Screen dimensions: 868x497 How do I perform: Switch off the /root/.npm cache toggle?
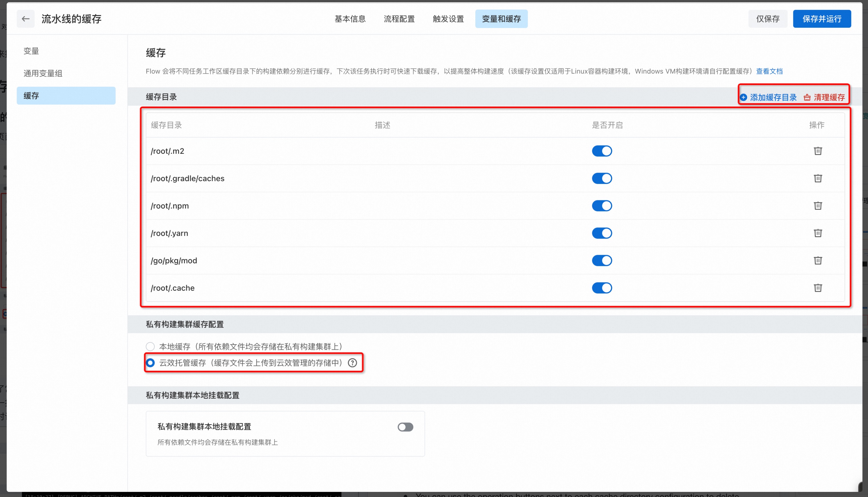(x=602, y=205)
